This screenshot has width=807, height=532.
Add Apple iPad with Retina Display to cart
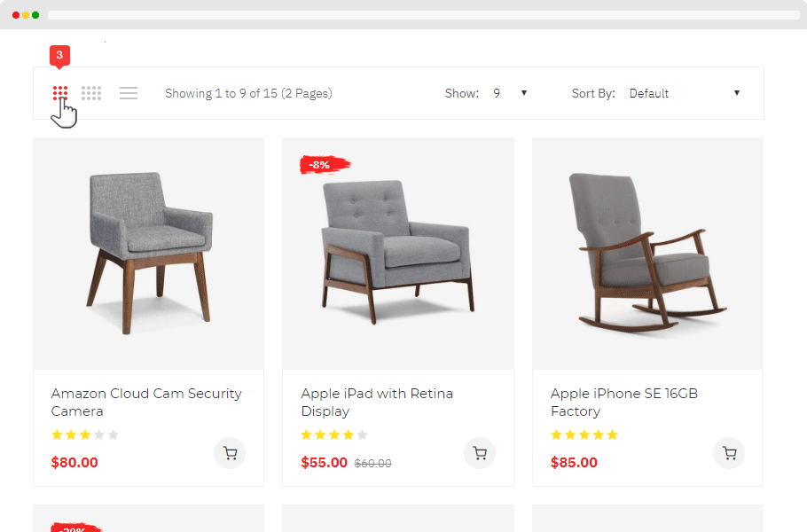[480, 452]
